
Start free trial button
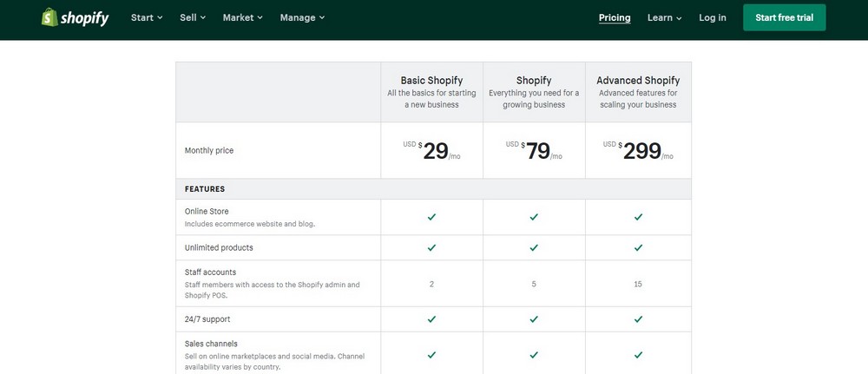coord(784,17)
